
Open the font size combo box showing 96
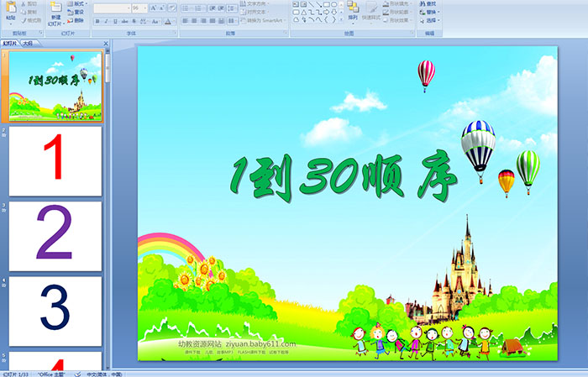click(x=139, y=8)
